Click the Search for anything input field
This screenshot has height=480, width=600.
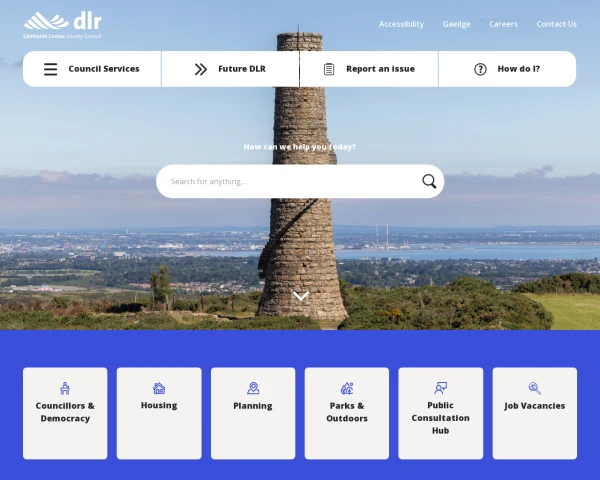click(x=290, y=181)
